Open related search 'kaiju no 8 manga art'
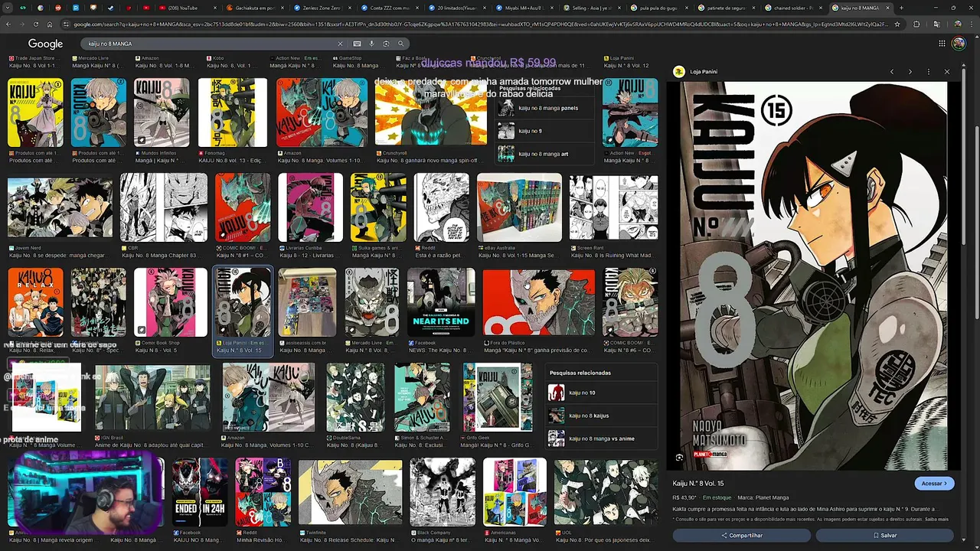This screenshot has width=980, height=551. click(545, 154)
